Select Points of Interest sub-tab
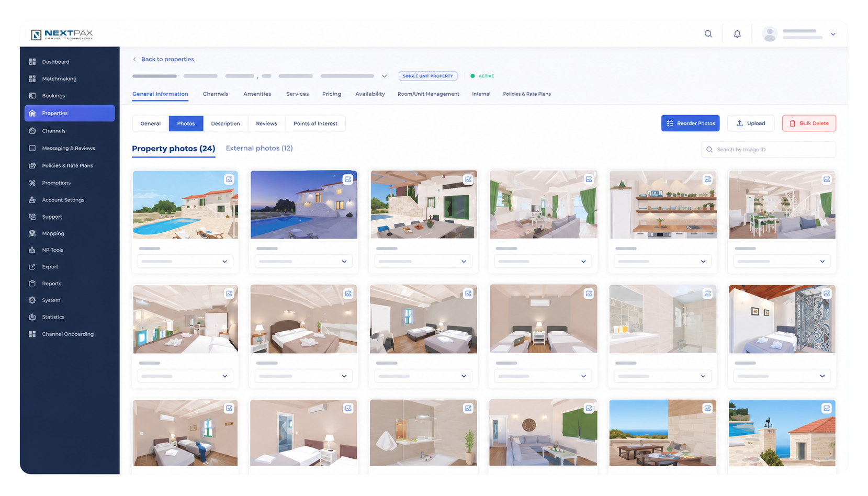The width and height of the screenshot is (868, 496). tap(315, 123)
